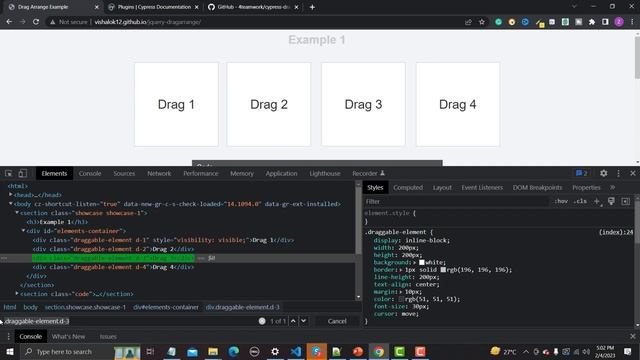Go back with browser back arrow
The width and height of the screenshot is (640, 360).
9,22
